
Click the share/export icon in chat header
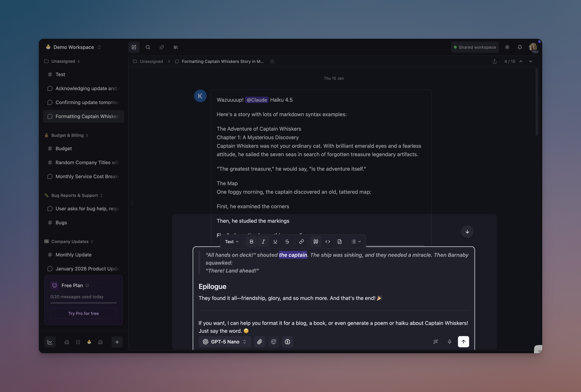click(494, 61)
